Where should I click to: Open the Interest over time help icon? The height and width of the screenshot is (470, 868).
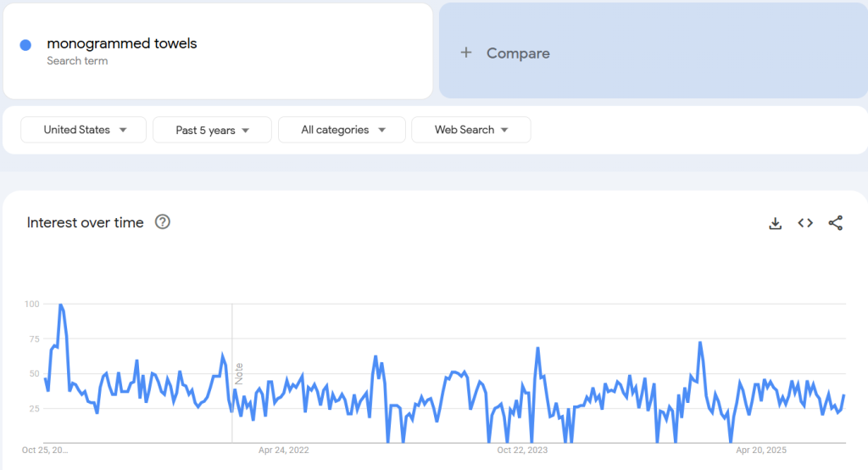163,222
